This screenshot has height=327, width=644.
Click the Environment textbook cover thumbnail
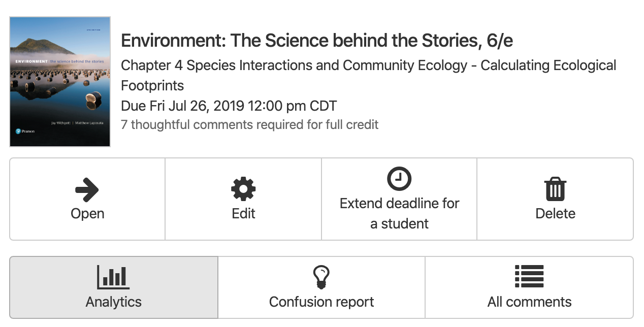coord(60,82)
